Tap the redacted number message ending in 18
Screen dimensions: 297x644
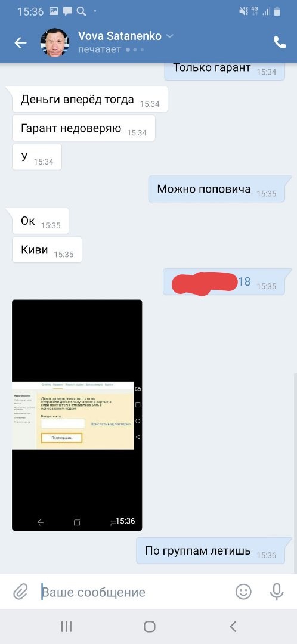click(x=224, y=281)
